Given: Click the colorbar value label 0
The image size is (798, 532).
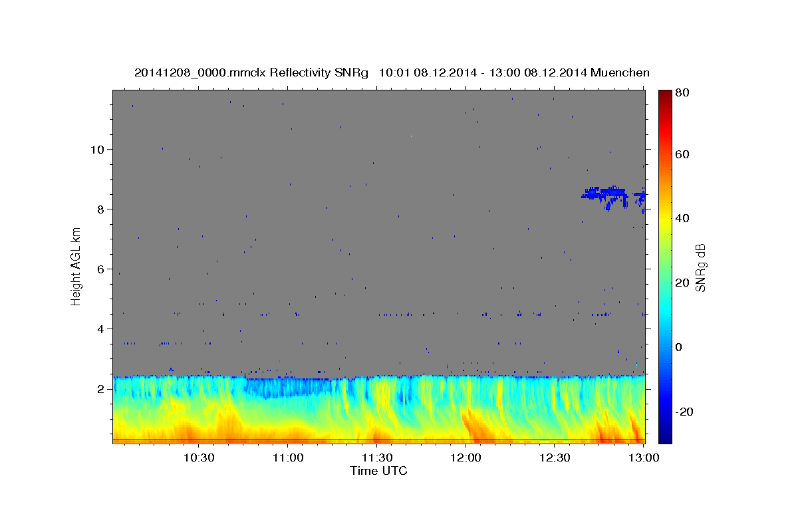Looking at the screenshot, I should pyautogui.click(x=679, y=347).
